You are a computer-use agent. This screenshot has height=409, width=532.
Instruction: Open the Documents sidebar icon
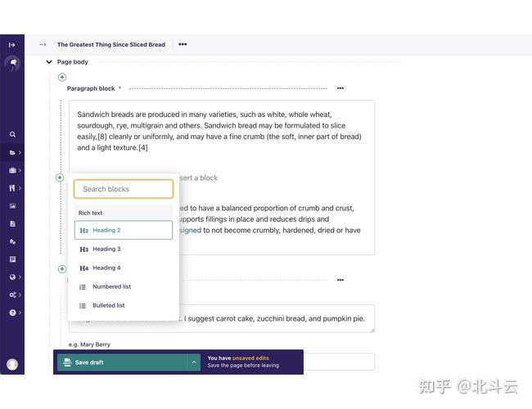(12, 224)
